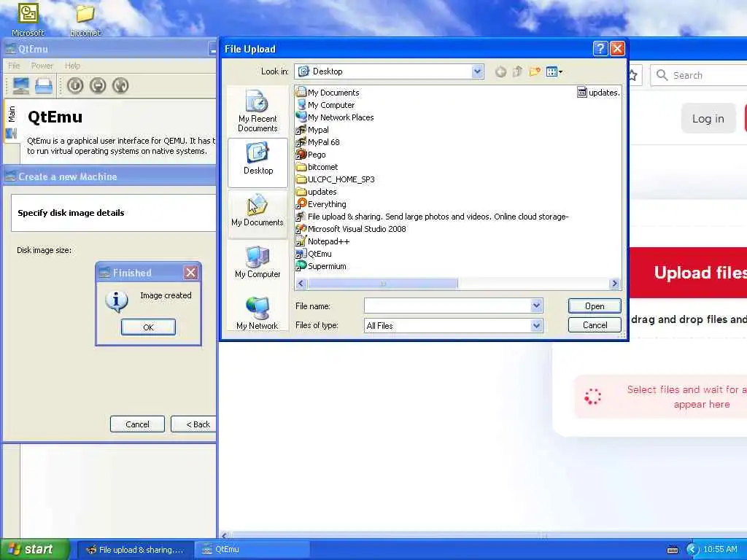Image resolution: width=747 pixels, height=560 pixels.
Task: Click the Windows Start button
Action: 34,549
